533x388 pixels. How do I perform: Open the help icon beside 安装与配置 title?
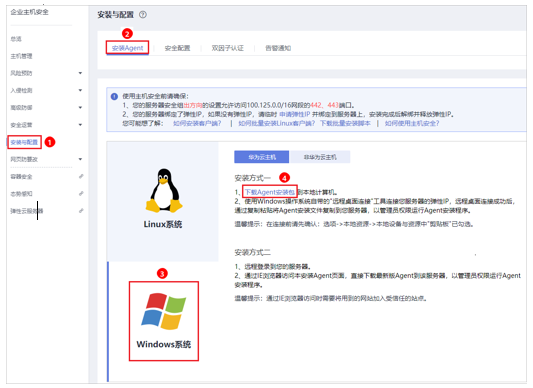tap(143, 15)
